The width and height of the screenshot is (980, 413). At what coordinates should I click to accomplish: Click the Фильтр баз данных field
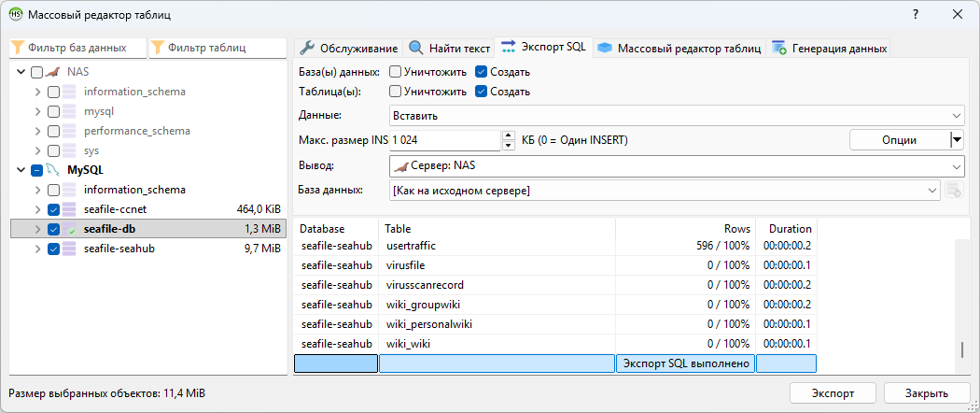(77, 48)
